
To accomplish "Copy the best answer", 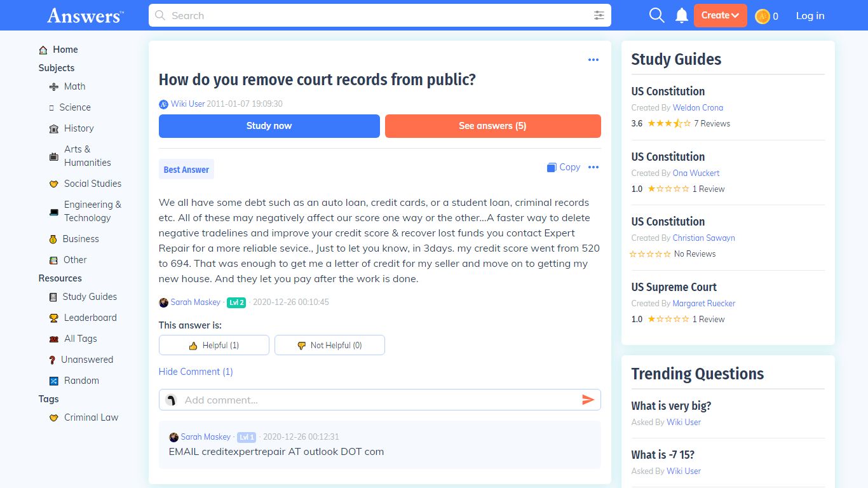I will click(564, 167).
